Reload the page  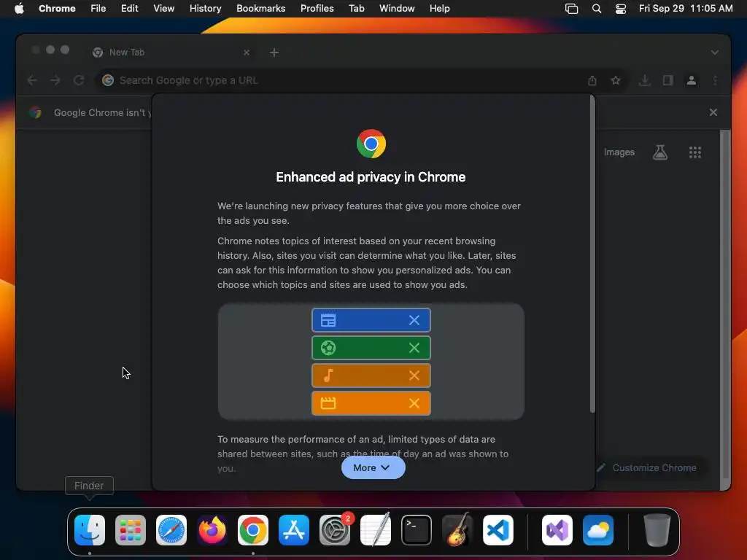coord(79,80)
